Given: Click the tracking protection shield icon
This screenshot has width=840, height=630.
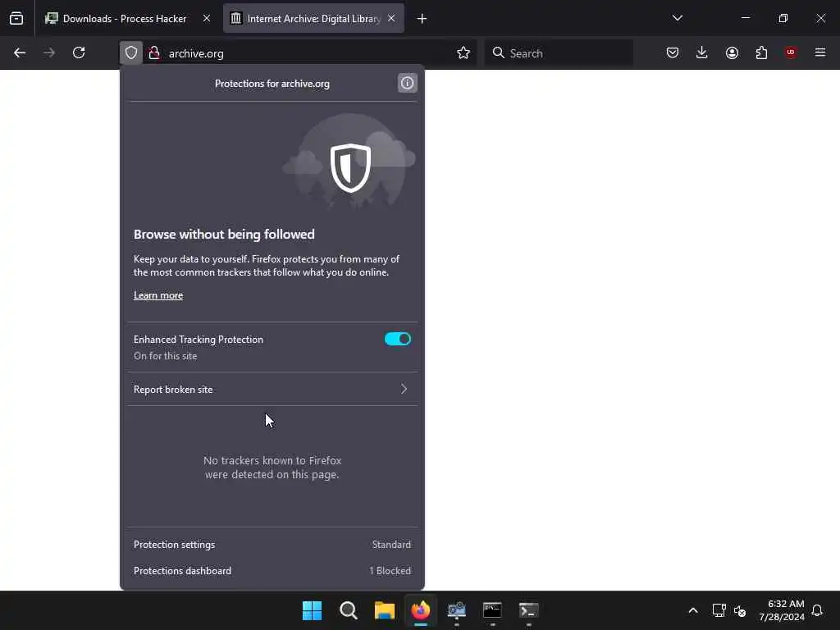Looking at the screenshot, I should coord(131,53).
